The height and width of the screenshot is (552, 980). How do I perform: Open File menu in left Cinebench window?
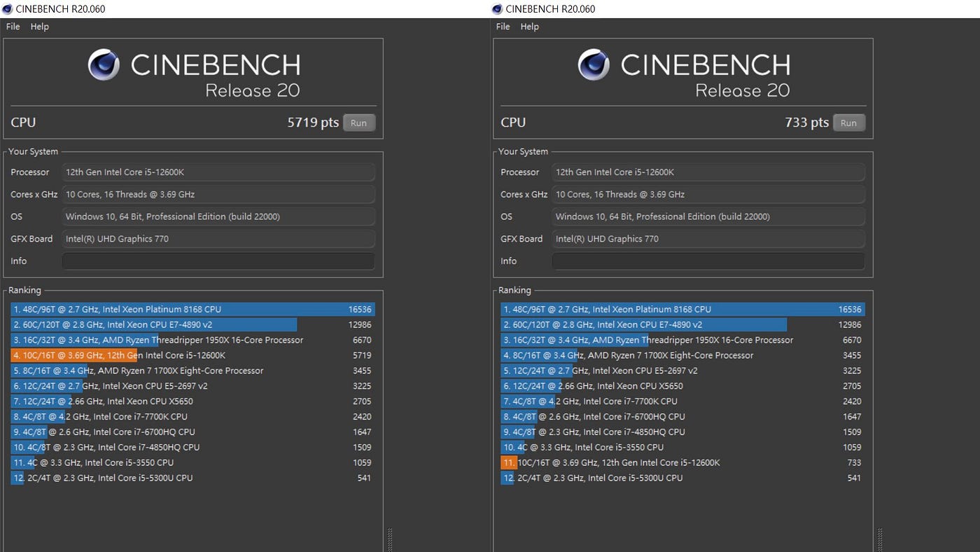pos(13,27)
